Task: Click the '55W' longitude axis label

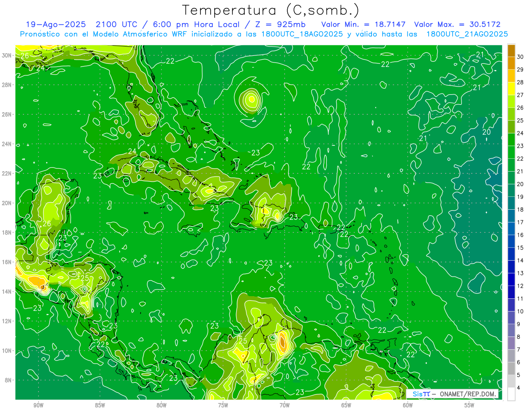Action: pyautogui.click(x=469, y=405)
